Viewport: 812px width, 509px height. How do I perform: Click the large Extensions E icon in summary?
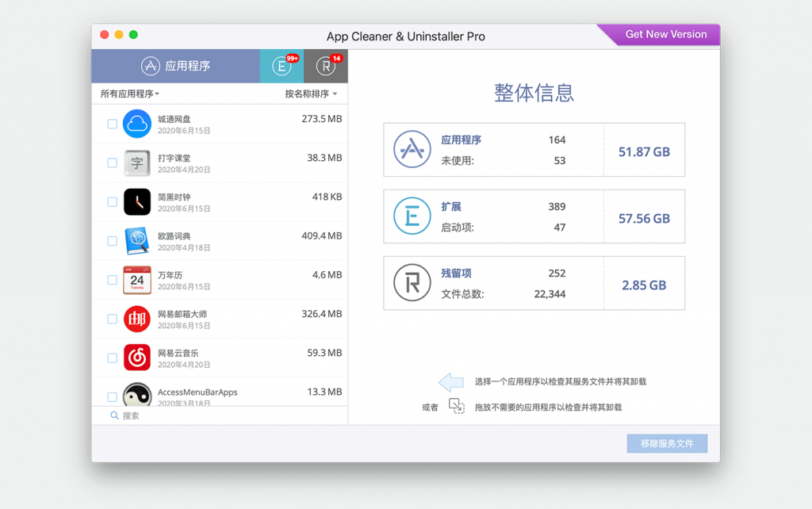pos(412,216)
